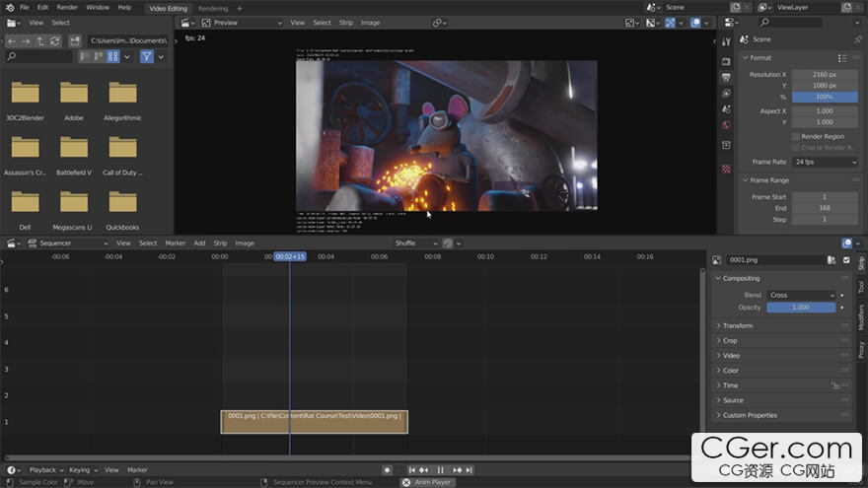Screen dimensions: 868x488
Task: Open the Render menu
Action: pos(67,7)
